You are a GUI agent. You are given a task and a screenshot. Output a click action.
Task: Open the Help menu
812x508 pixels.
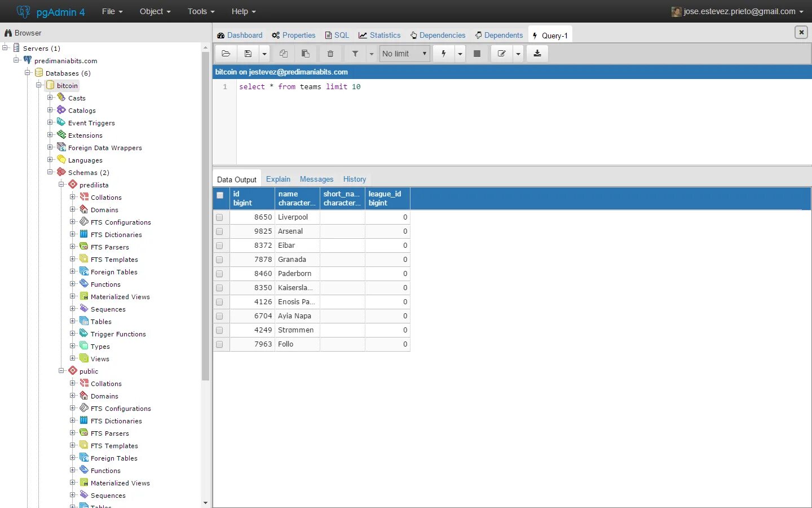pos(244,11)
